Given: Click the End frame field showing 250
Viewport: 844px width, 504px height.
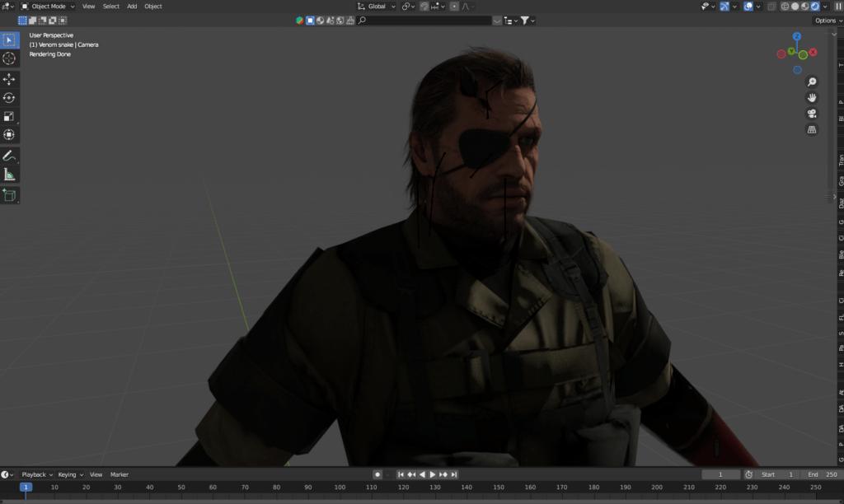Looking at the screenshot, I should (820, 474).
